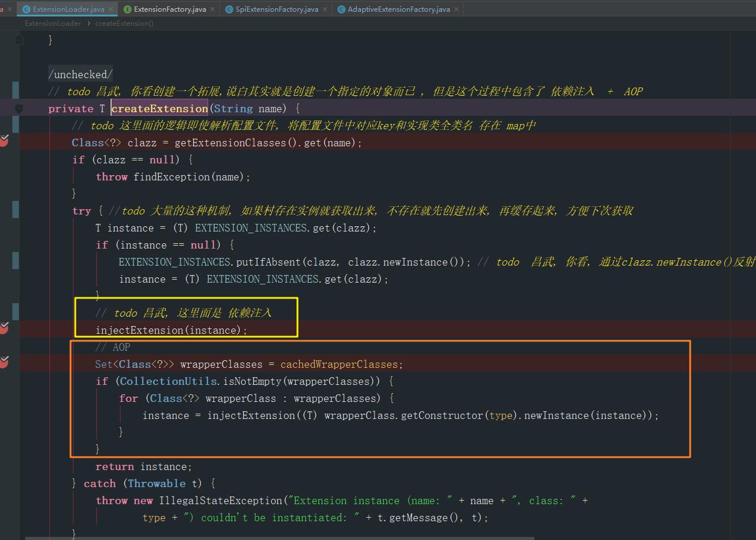Click the injectExtension(instance) statement
Viewport: 756px width, 540px height.
(172, 330)
